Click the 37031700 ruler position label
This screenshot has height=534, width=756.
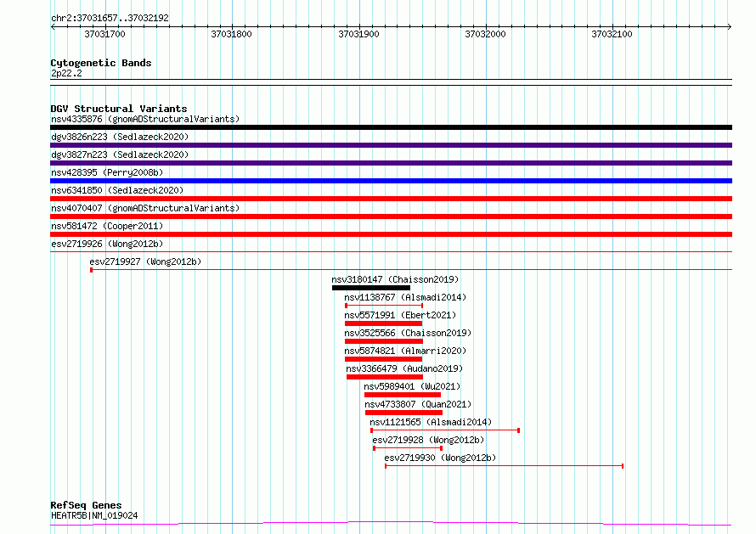[104, 35]
